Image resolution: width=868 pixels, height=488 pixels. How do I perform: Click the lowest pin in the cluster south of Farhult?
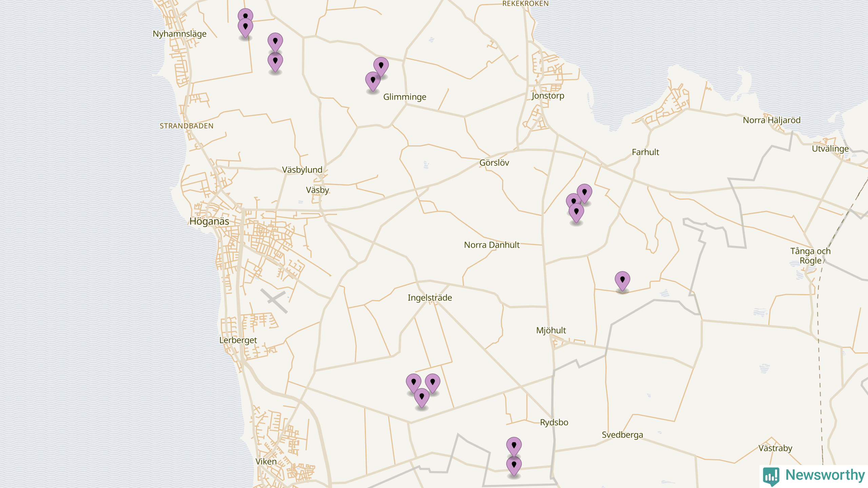[x=576, y=213]
